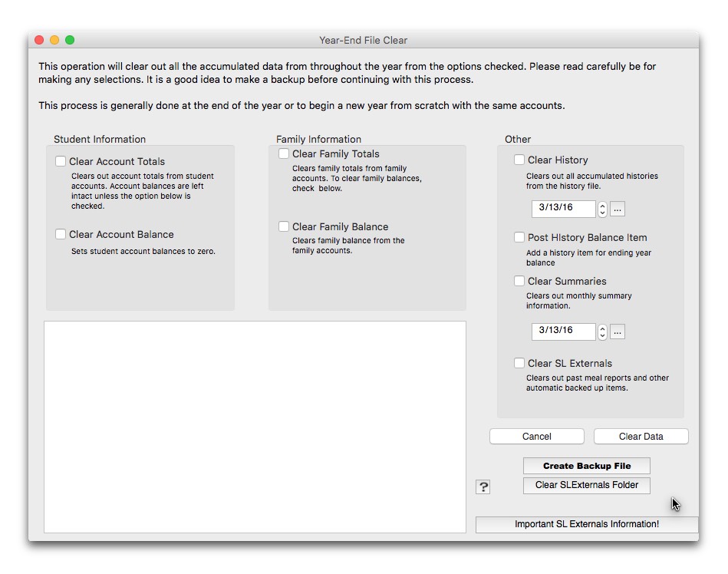The image size is (728, 574).
Task: Open Important SL Externals Information
Action: (587, 524)
